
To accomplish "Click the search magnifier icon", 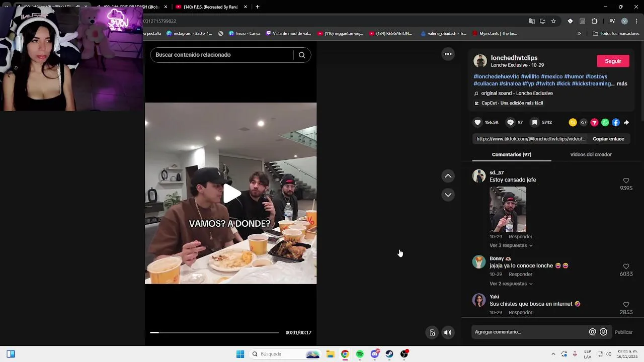I will [302, 55].
